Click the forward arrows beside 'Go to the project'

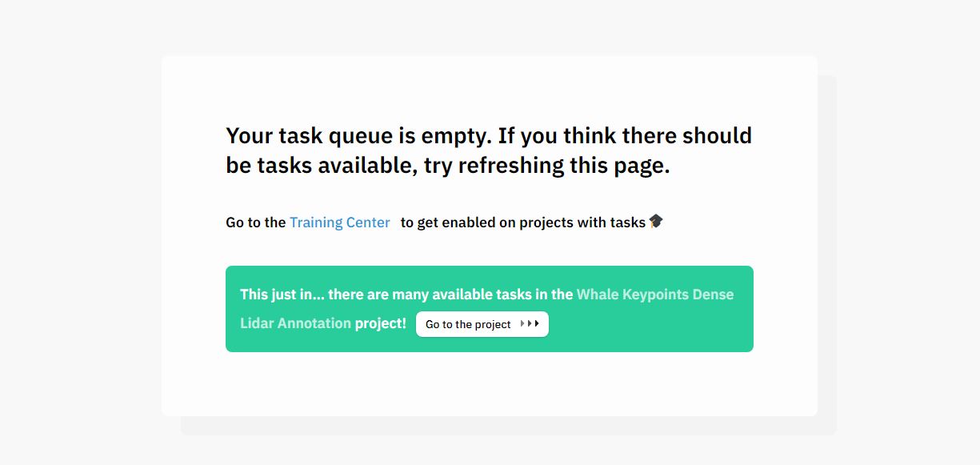click(530, 324)
